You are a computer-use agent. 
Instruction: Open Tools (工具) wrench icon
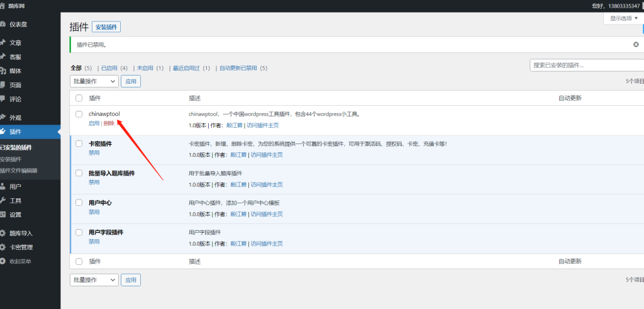pos(3,201)
